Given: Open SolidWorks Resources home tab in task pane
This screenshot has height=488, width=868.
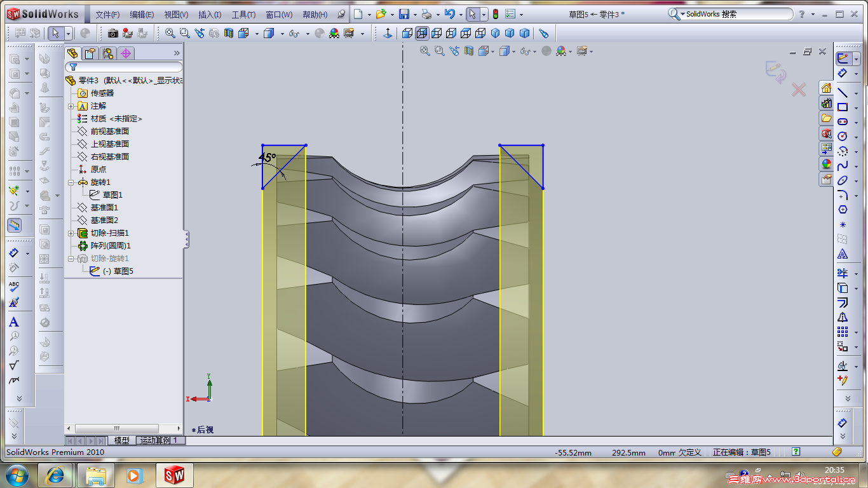Looking at the screenshot, I should pyautogui.click(x=826, y=88).
